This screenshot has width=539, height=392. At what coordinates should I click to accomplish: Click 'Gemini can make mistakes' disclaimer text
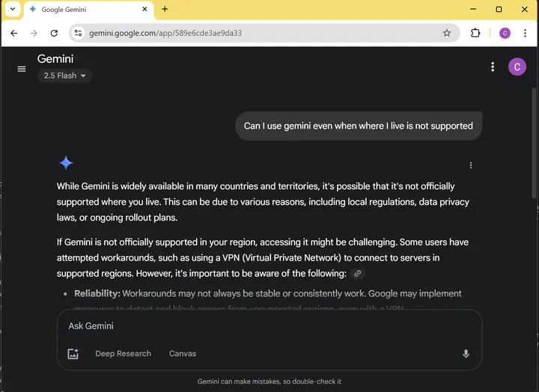[269, 382]
